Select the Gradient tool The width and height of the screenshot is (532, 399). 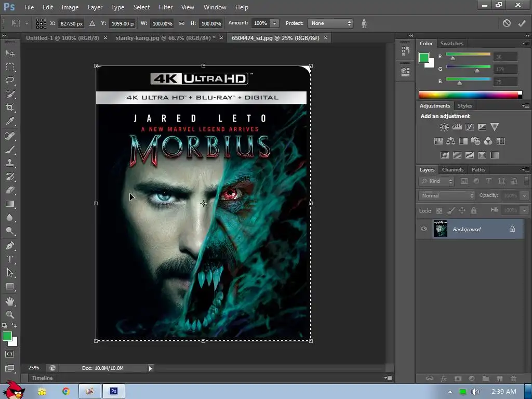(x=10, y=204)
